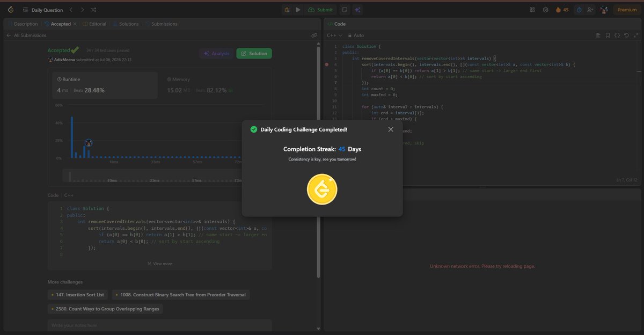Toggle the breakpoint on line 4
The image size is (644, 335).
[327, 64]
